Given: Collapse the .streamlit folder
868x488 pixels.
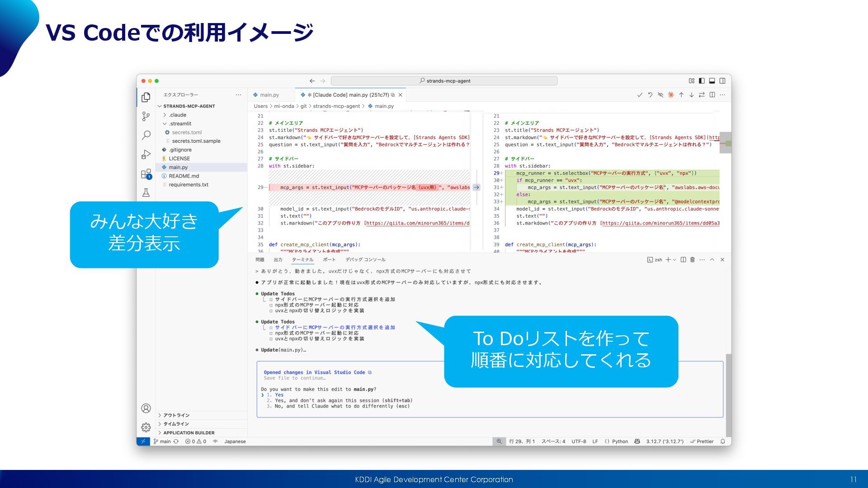Looking at the screenshot, I should coord(180,124).
